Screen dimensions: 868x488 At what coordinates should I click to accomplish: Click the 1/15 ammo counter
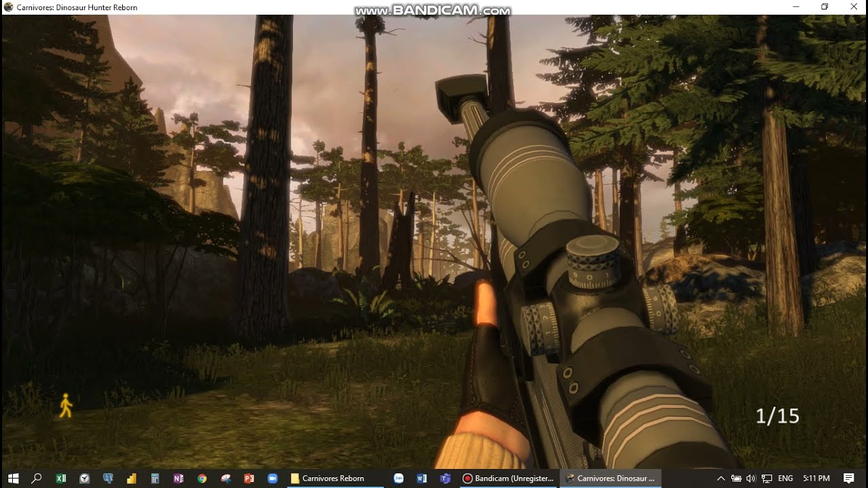pyautogui.click(x=777, y=415)
